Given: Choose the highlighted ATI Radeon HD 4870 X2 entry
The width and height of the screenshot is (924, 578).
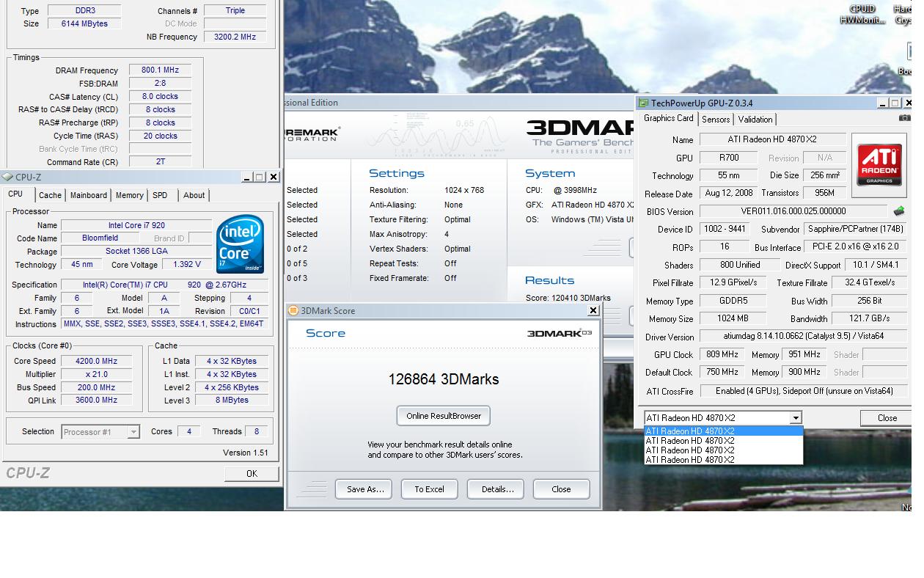Looking at the screenshot, I should (x=724, y=431).
